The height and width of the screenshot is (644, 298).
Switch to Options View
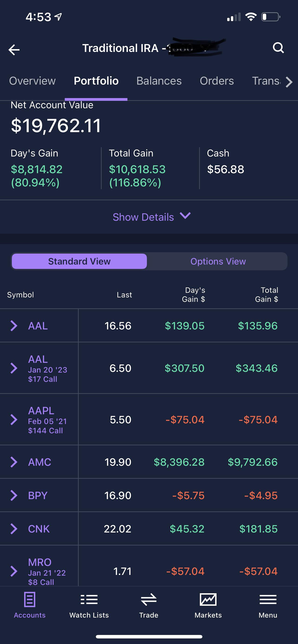pyautogui.click(x=218, y=261)
